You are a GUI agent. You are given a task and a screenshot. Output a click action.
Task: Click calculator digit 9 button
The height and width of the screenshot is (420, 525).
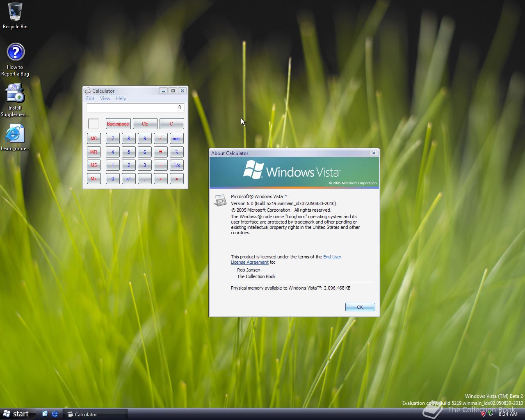coord(145,139)
